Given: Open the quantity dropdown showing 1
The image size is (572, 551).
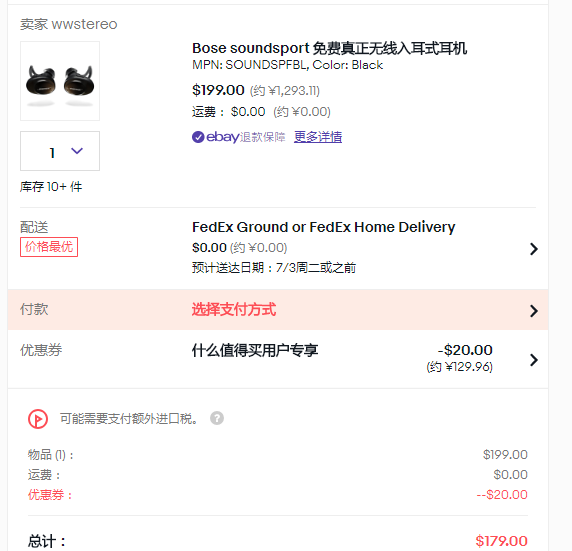Looking at the screenshot, I should click(60, 151).
